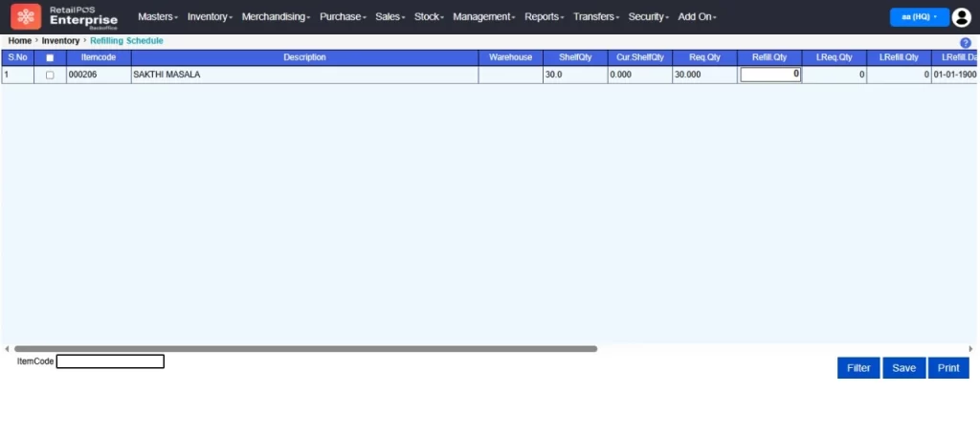The image size is (980, 436).
Task: Expand the Reports menu
Action: click(544, 17)
